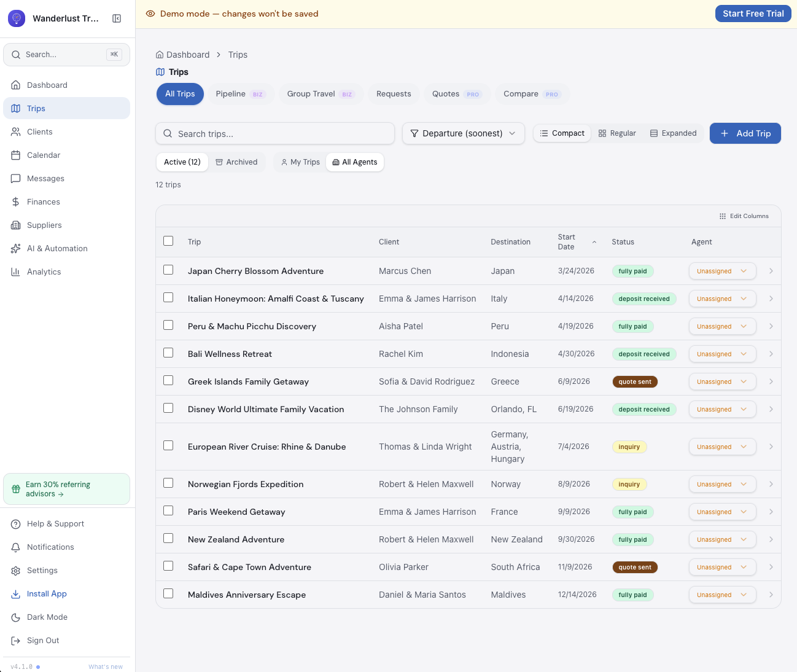Click the Start Free Trial button
The width and height of the screenshot is (797, 672).
click(753, 14)
